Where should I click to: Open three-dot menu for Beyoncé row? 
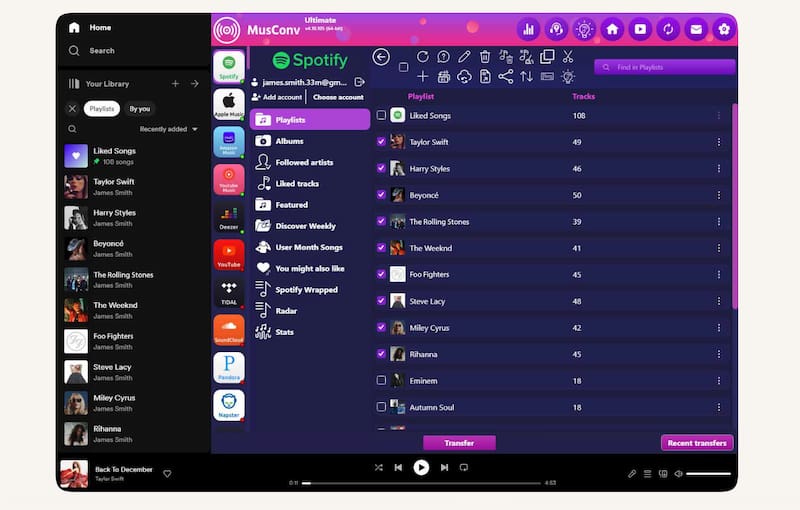[719, 195]
